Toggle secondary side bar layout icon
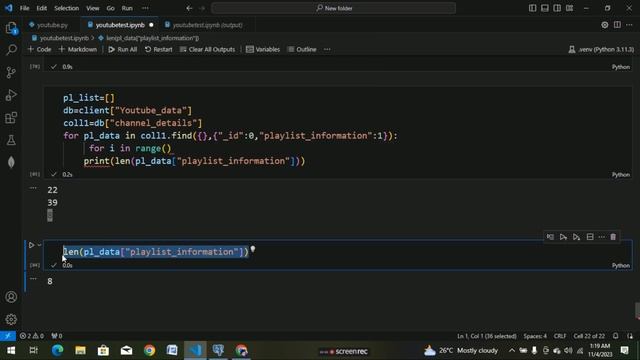The width and height of the screenshot is (640, 360). (x=557, y=8)
